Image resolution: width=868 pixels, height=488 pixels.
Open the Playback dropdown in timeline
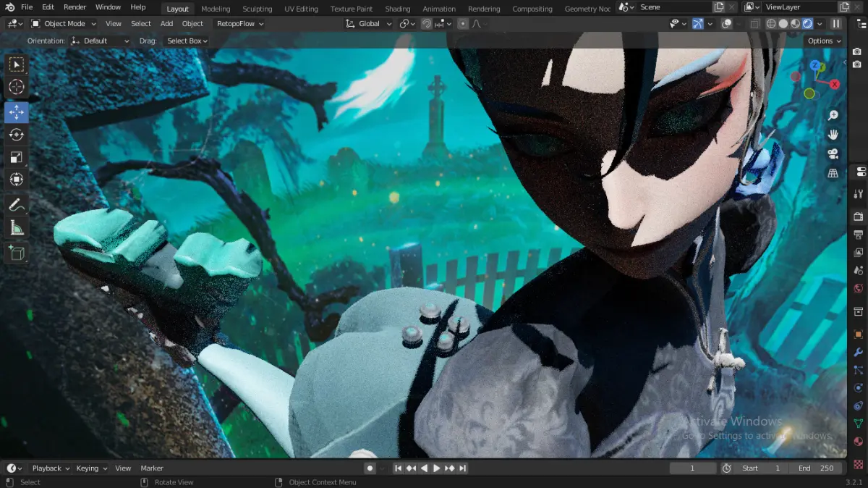[51, 468]
